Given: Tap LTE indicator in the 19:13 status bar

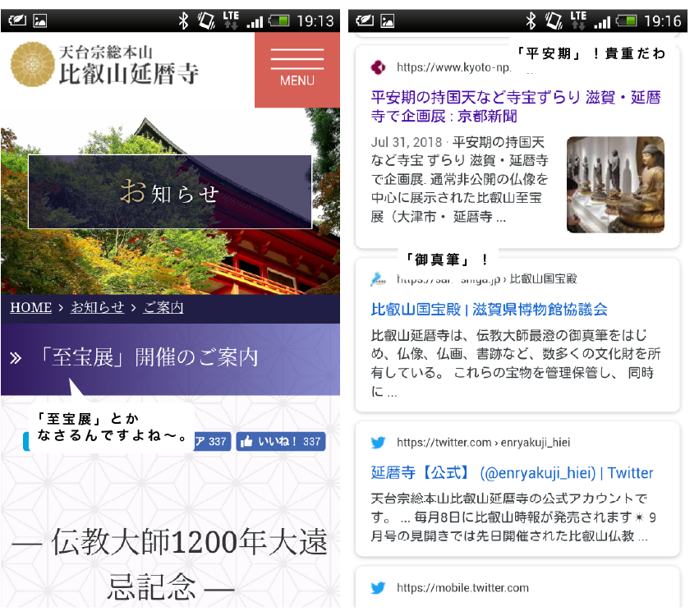Looking at the screenshot, I should (231, 20).
